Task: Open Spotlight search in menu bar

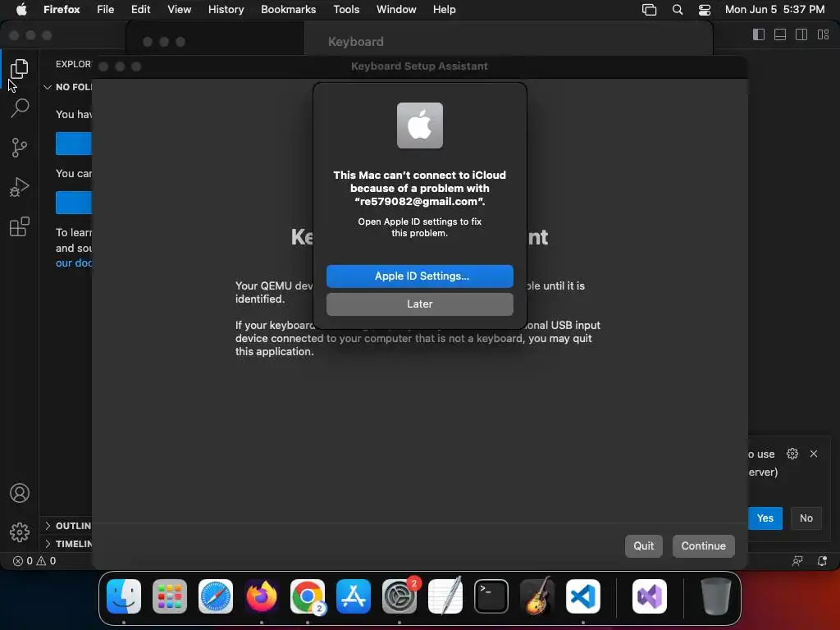Action: pos(677,9)
